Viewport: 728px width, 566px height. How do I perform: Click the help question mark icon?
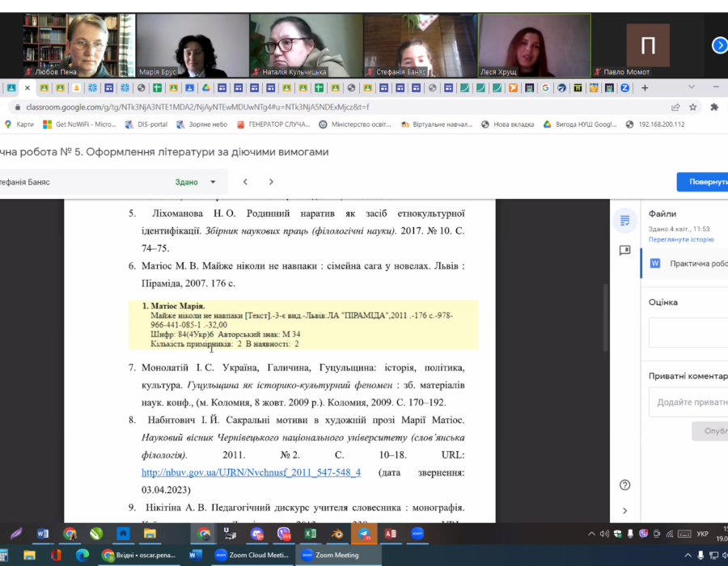point(624,485)
